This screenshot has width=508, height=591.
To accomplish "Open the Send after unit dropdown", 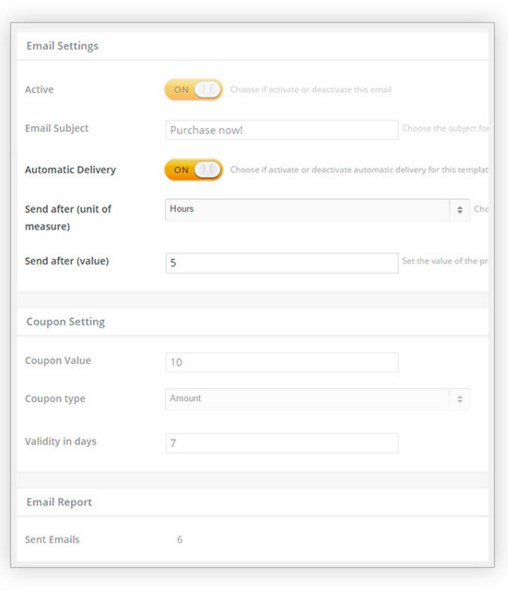I will tap(317, 210).
